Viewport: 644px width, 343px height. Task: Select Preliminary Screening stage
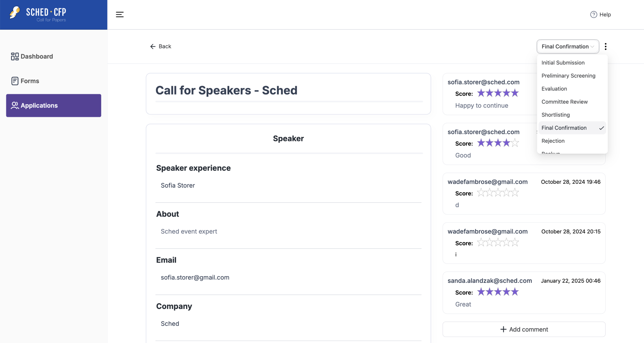point(572,76)
